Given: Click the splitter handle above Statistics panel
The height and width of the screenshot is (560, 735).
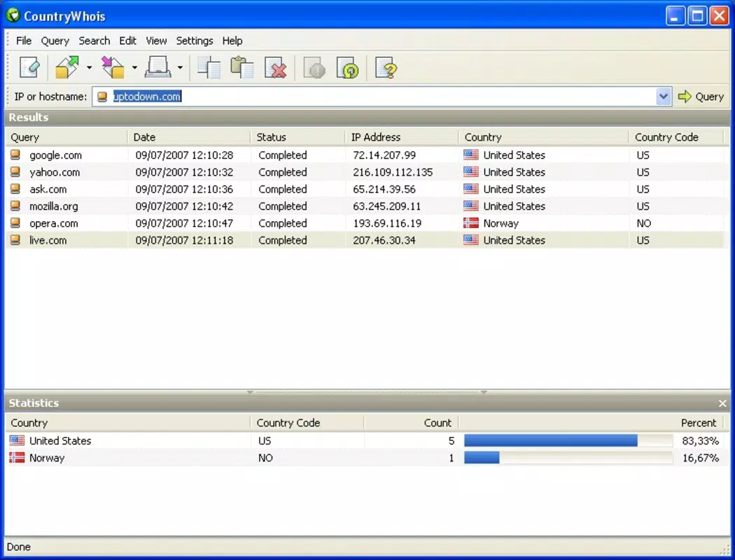Looking at the screenshot, I should pos(367,392).
